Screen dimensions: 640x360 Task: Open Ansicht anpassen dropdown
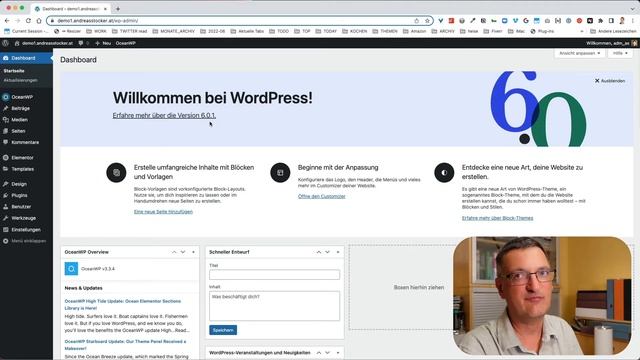580,53
